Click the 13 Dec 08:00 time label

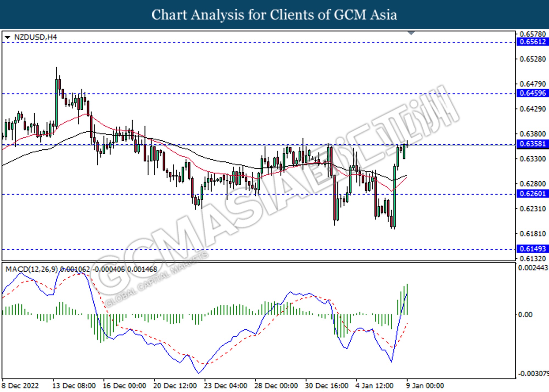[74, 386]
